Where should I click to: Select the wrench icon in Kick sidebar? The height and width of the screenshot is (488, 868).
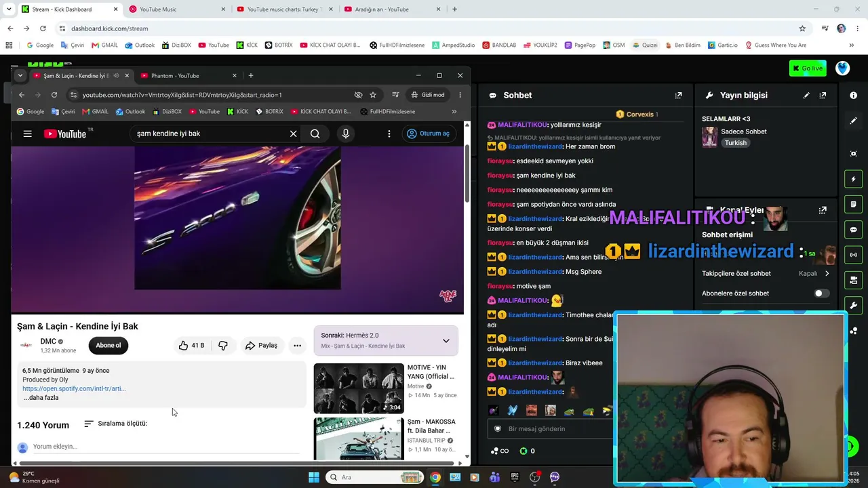(x=853, y=305)
